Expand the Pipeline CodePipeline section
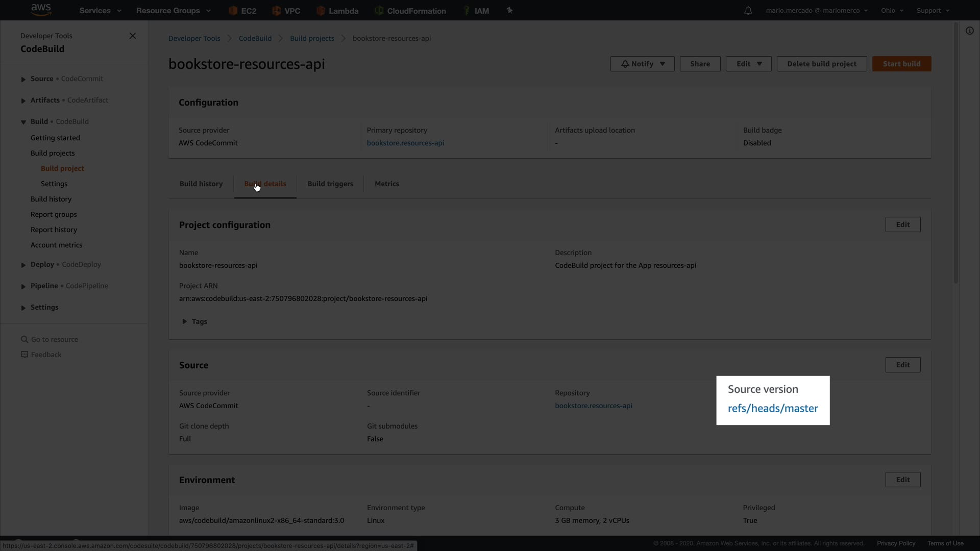 (x=23, y=286)
